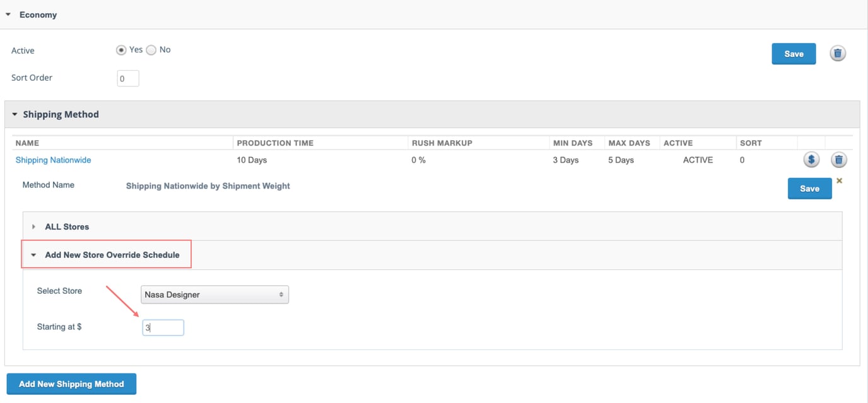Image resolution: width=868 pixels, height=403 pixels.
Task: Click Add New Shipping Method button
Action: (71, 383)
